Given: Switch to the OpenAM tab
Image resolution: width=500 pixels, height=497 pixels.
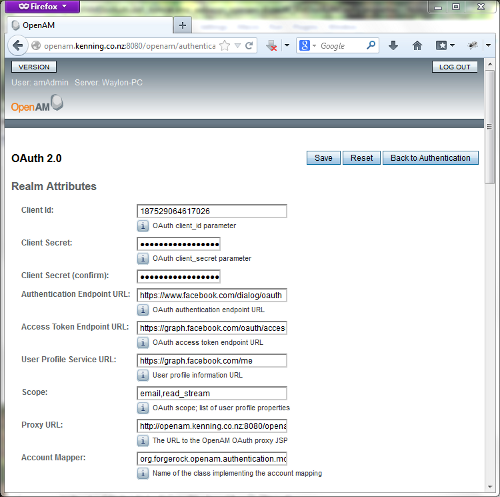Looking at the screenshot, I should 90,25.
